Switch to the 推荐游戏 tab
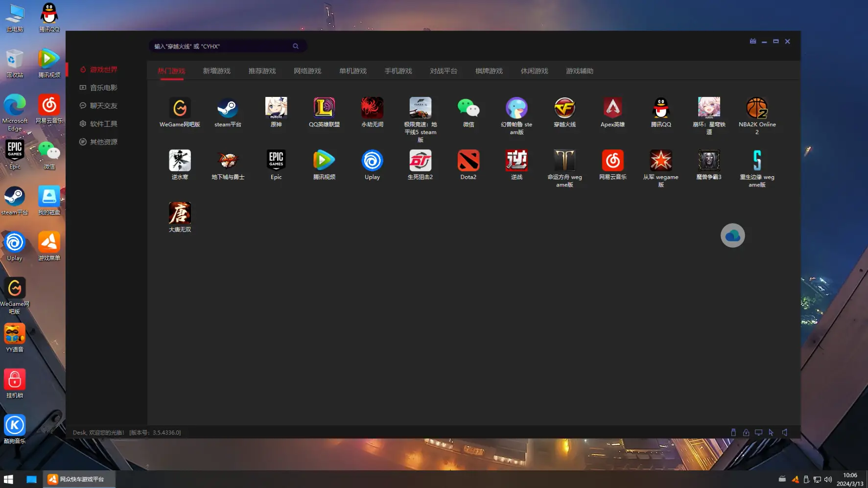The image size is (868, 488). (262, 71)
